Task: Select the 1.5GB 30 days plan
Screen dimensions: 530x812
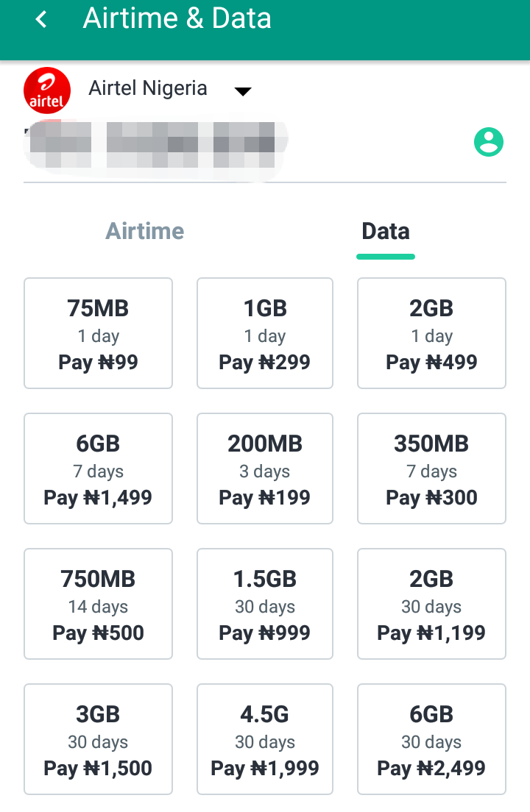Action: [265, 604]
